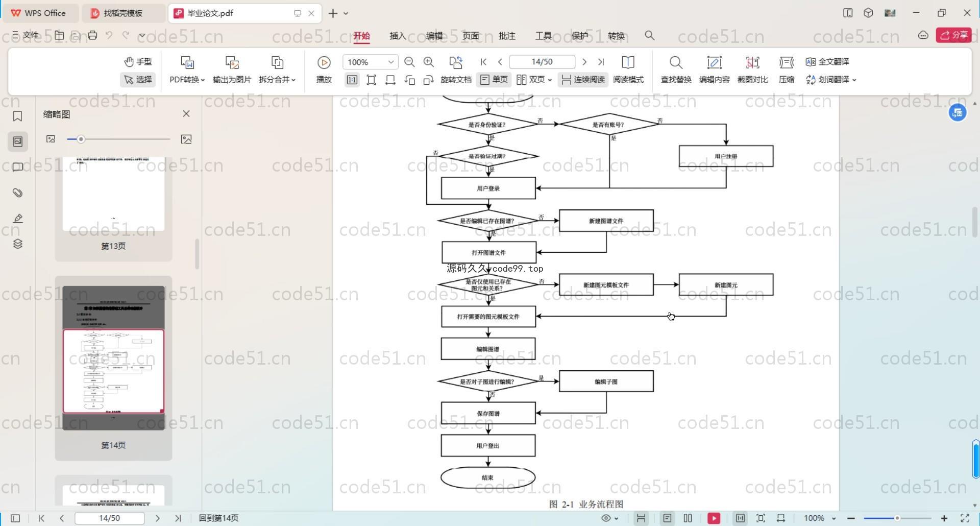980x526 pixels.
Task: Open the bookmark panel in sidebar
Action: (18, 116)
